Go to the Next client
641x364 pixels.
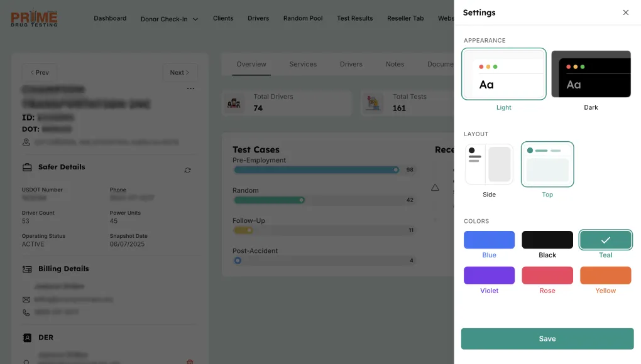click(180, 72)
